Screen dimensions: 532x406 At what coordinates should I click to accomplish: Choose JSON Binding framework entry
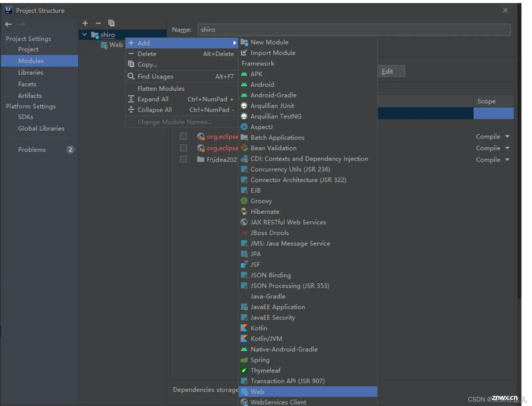pos(308,275)
